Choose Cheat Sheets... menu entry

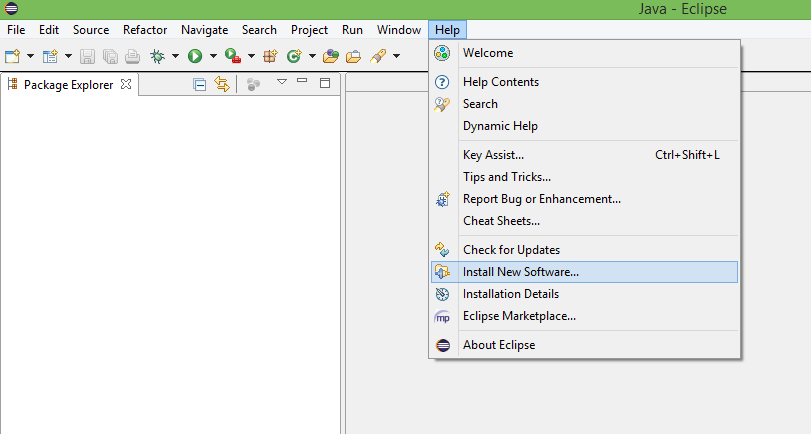coord(584,221)
